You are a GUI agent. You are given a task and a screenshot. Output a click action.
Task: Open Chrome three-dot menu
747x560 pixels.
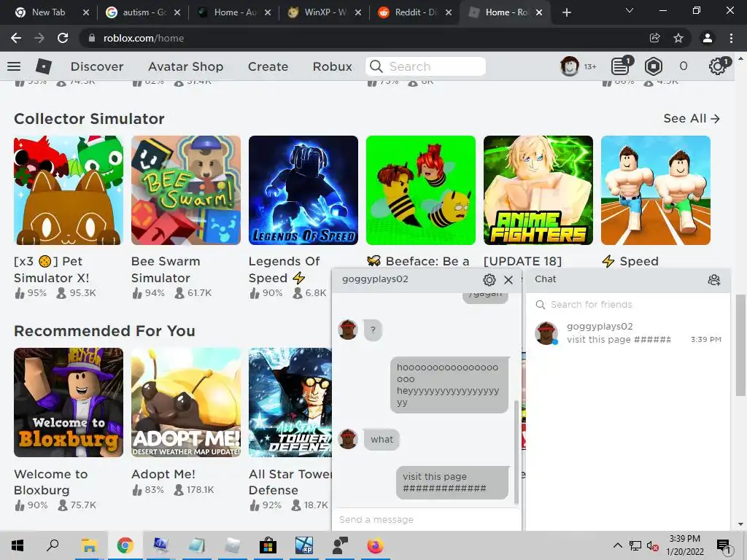[731, 38]
